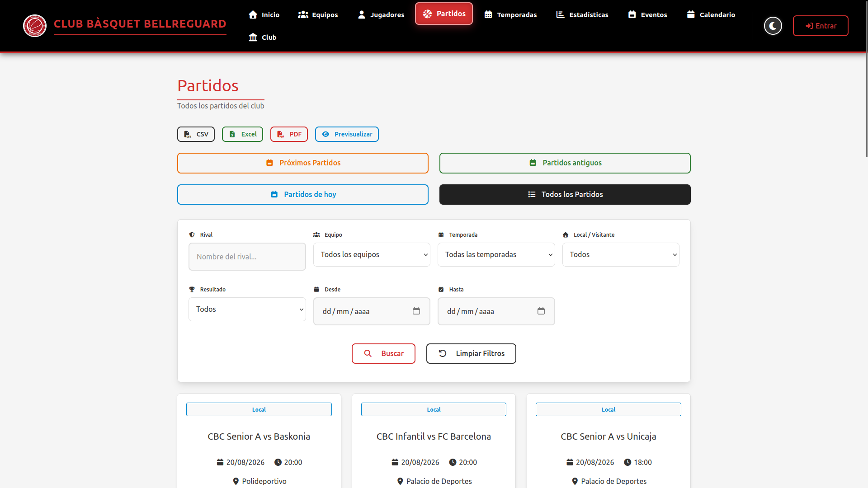Expand the Temporada dropdown
The image size is (868, 488).
pyautogui.click(x=496, y=254)
